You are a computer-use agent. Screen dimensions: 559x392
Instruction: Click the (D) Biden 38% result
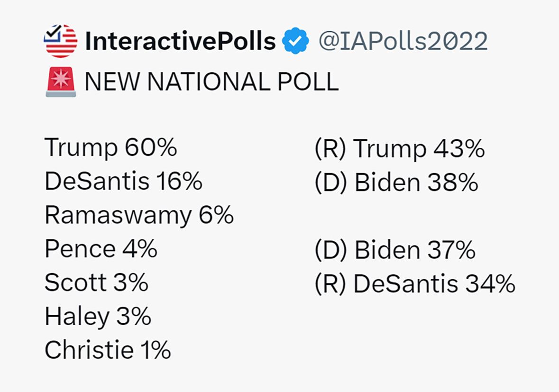[396, 182]
